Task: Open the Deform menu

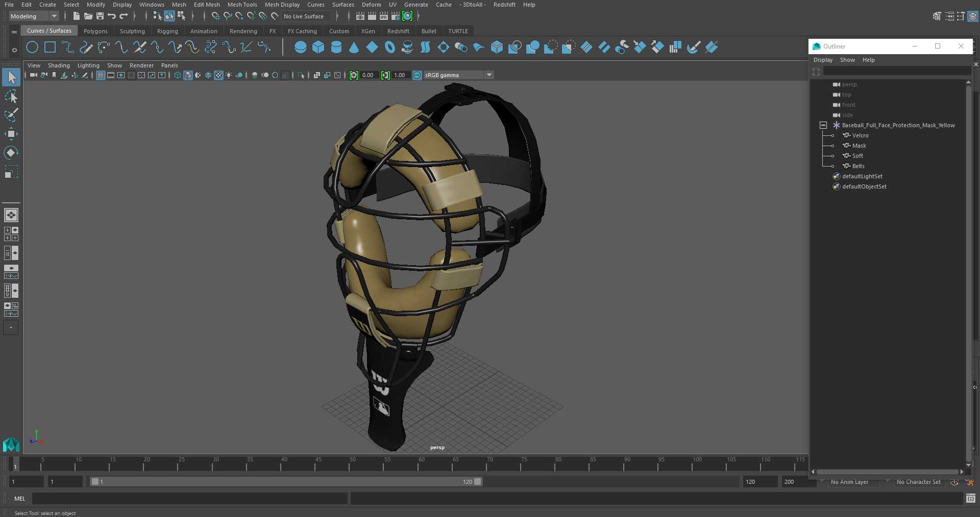Action: 371,5
